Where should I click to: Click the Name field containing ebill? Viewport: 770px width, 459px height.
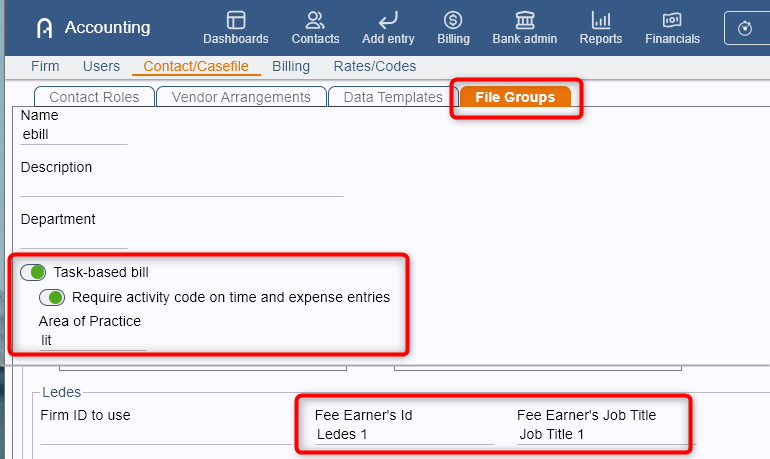click(x=74, y=135)
